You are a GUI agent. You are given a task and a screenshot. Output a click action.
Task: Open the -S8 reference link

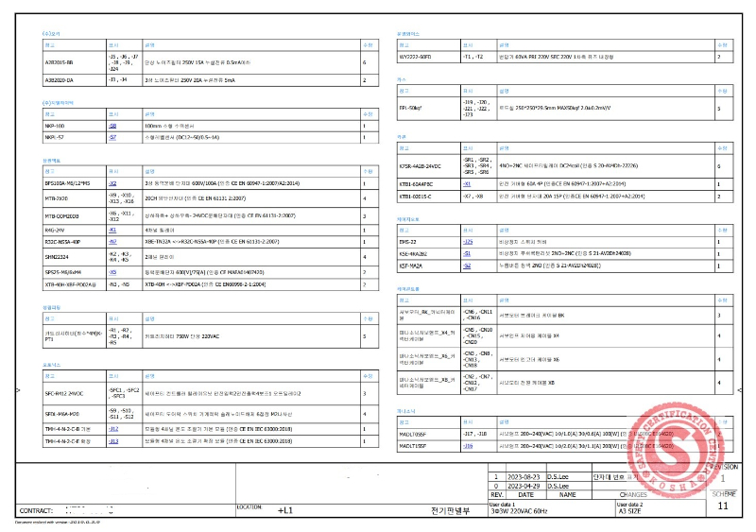click(112, 125)
